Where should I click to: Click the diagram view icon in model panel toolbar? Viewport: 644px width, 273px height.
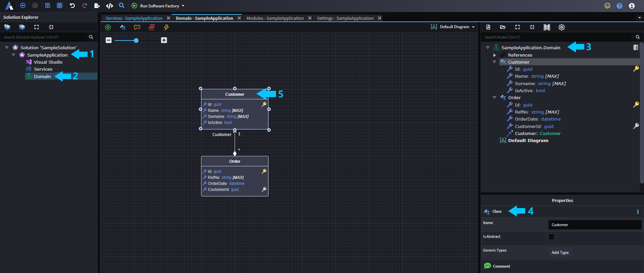(x=547, y=27)
